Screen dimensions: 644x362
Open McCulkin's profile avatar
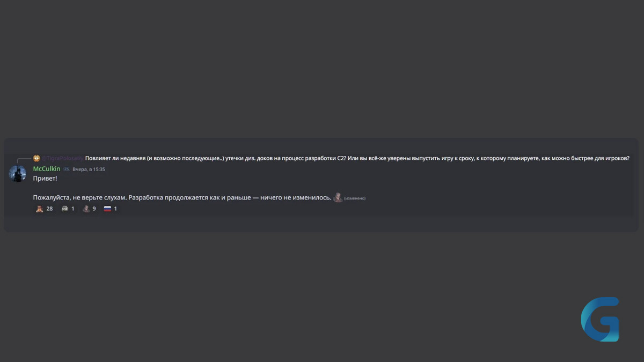tap(17, 174)
